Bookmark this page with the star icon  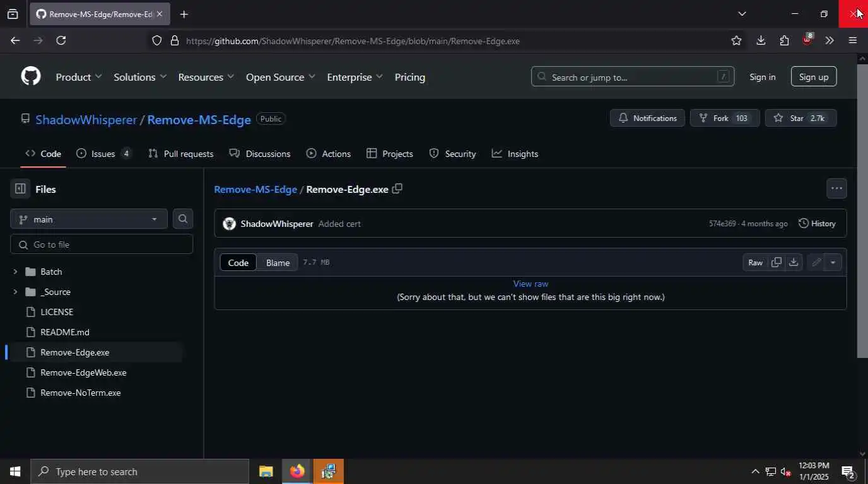pos(736,40)
